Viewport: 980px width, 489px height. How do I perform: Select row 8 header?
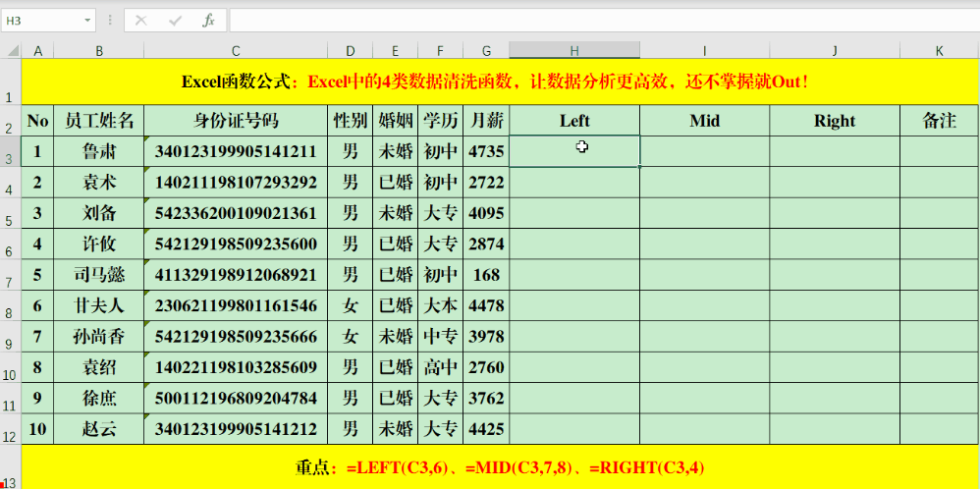coord(11,305)
